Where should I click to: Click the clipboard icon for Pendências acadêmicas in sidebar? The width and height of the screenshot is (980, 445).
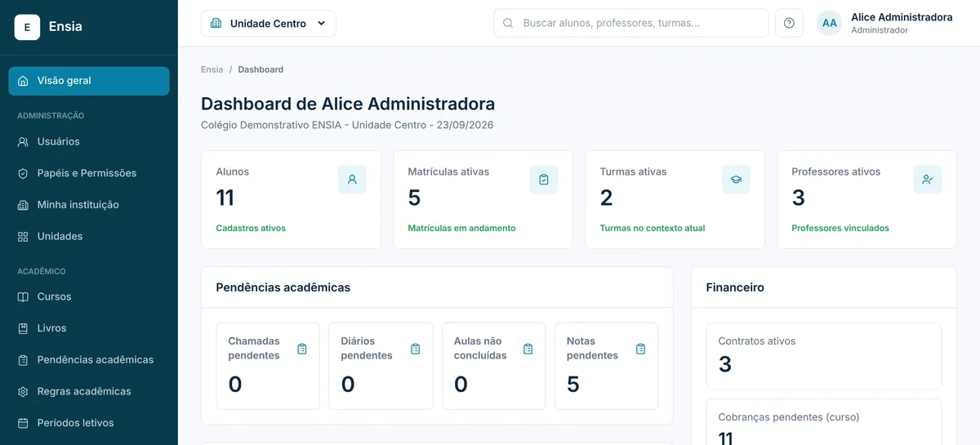[x=23, y=360]
